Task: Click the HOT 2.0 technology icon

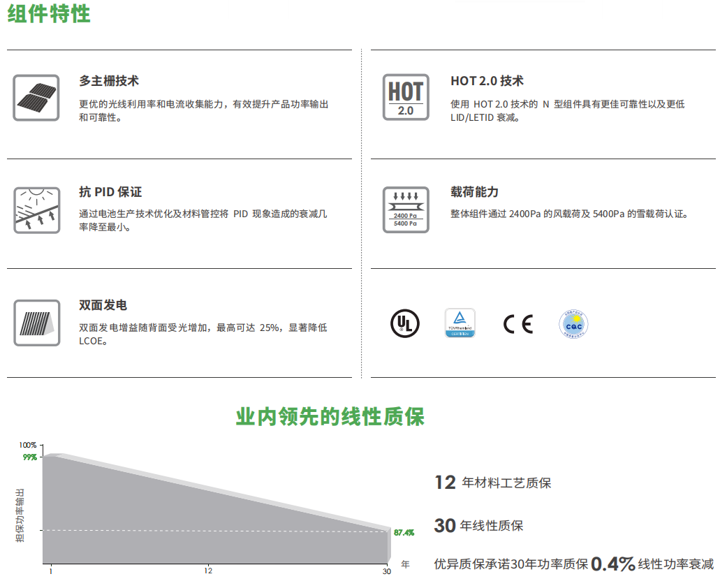Action: (406, 97)
